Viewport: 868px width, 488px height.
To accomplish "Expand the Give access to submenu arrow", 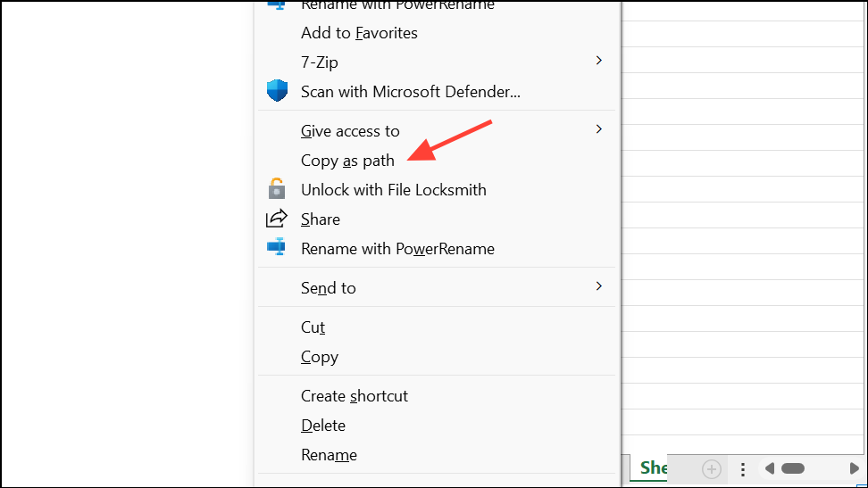I will tap(598, 130).
